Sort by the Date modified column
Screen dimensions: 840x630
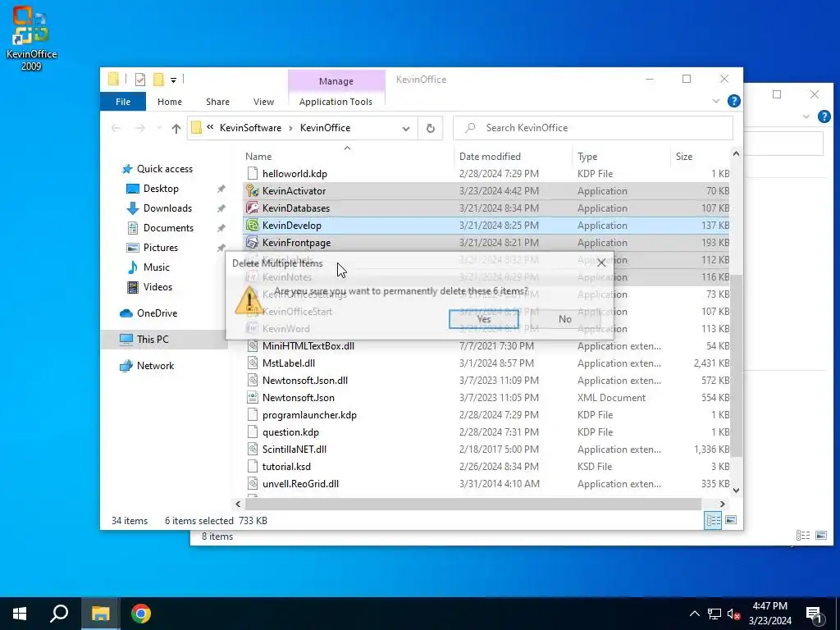[x=490, y=157]
